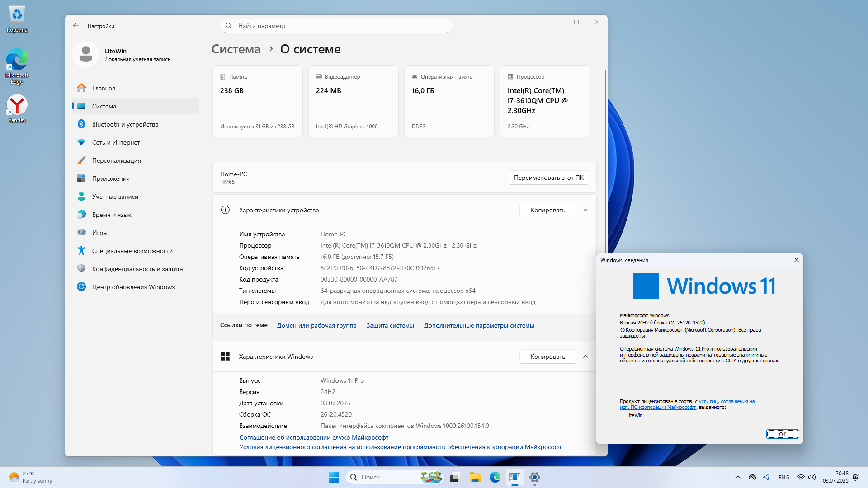Click the Windows Start button

click(334, 477)
